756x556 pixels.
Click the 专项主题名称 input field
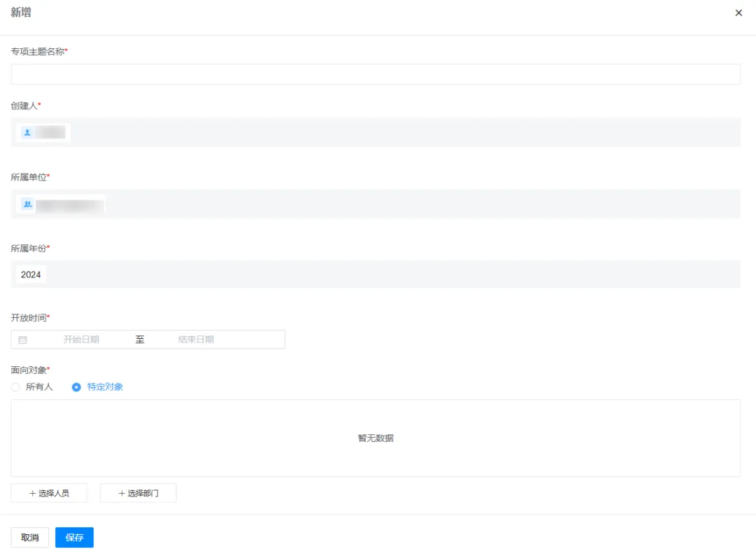[375, 74]
